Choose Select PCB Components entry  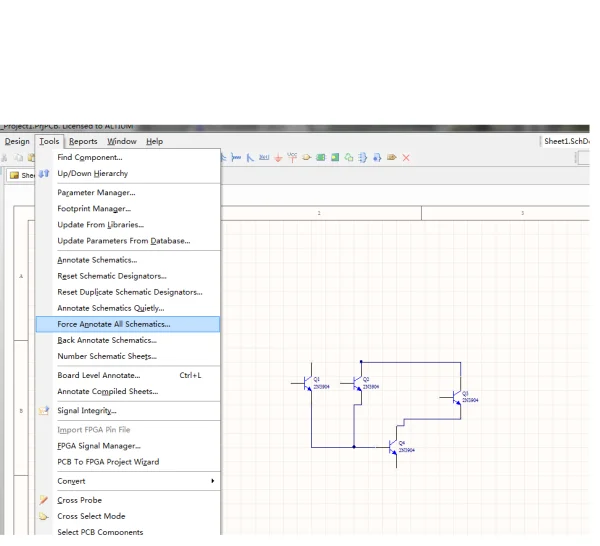(x=128, y=531)
